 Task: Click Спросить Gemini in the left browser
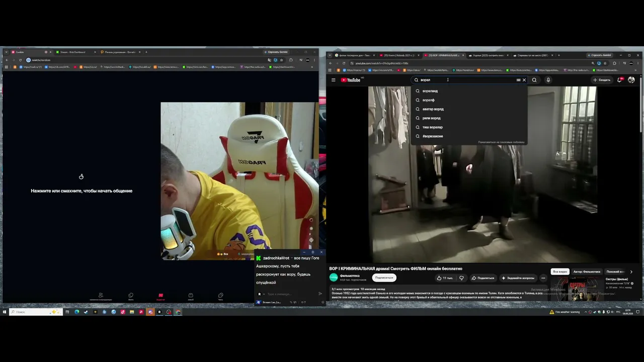coord(276,52)
